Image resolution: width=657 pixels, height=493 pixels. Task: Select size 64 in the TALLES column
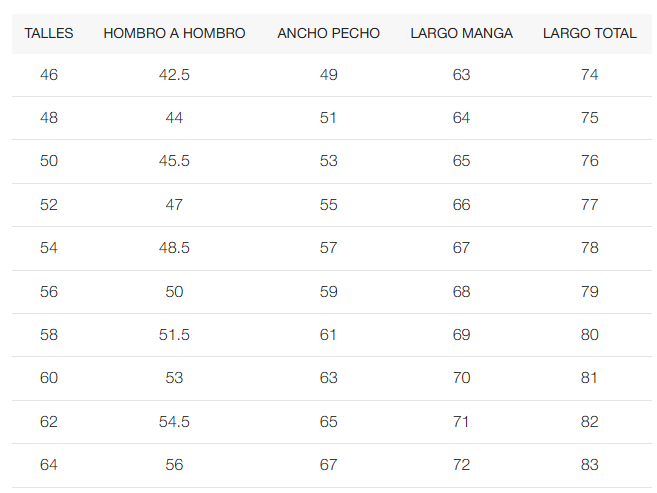pos(49,465)
